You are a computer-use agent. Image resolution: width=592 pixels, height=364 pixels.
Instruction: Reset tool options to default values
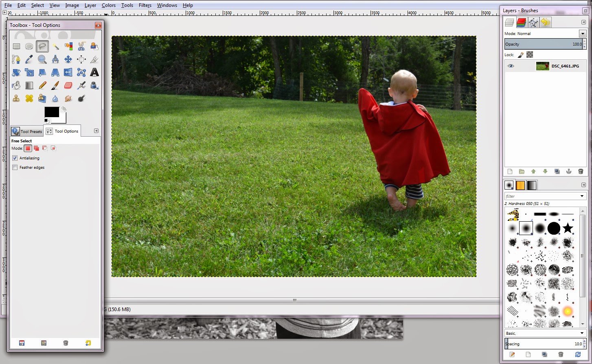(89, 343)
